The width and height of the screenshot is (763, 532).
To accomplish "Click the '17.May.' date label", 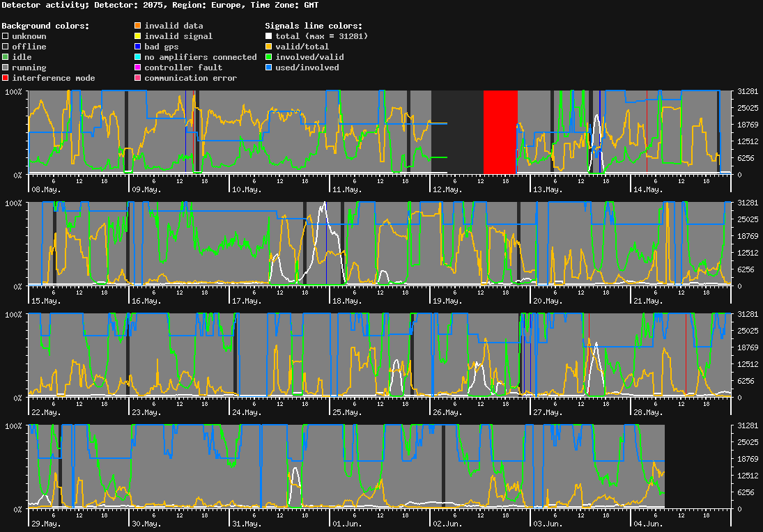I will (x=247, y=301).
